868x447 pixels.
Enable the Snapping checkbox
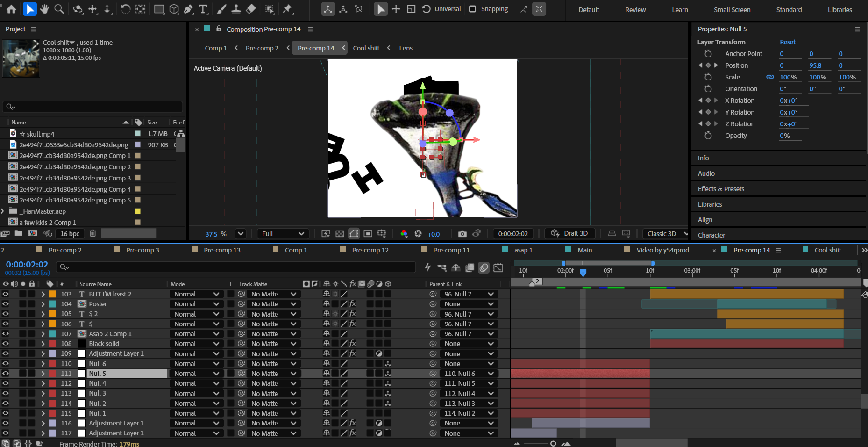[473, 9]
